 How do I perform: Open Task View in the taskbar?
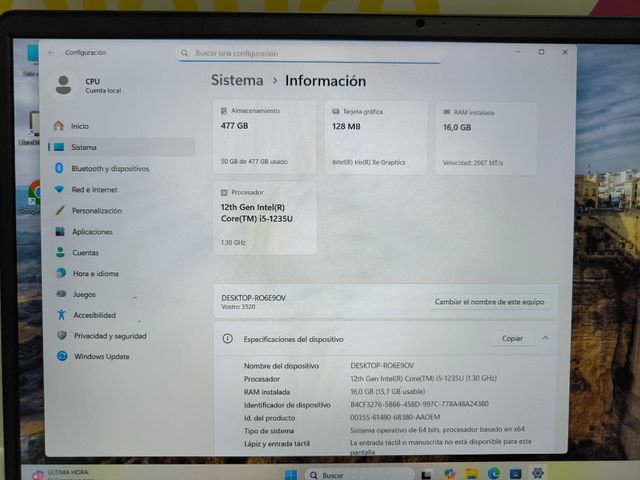pos(427,474)
